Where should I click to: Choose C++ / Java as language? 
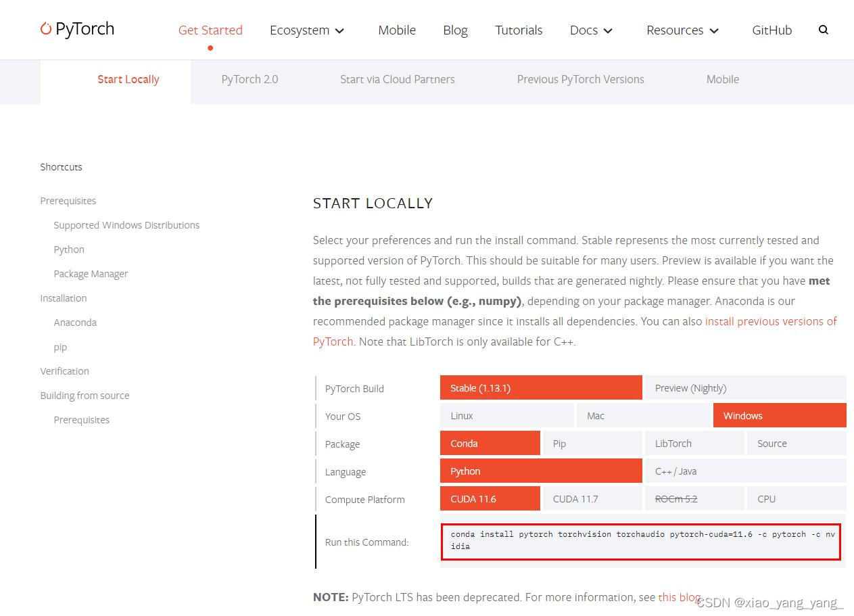coord(745,471)
